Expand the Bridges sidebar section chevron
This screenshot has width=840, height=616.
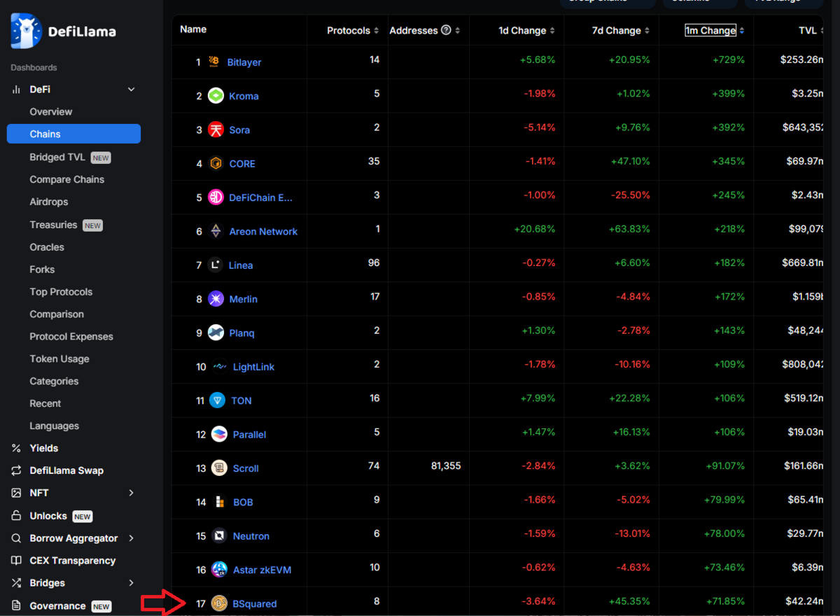[x=131, y=583]
